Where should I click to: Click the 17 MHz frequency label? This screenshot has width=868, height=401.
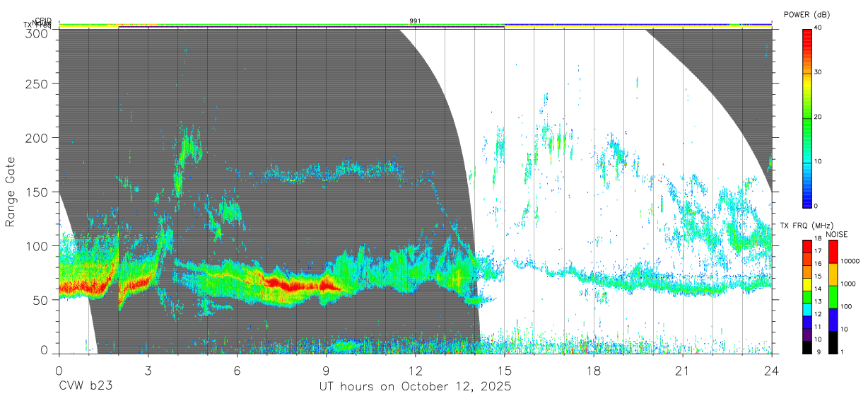[x=819, y=251]
